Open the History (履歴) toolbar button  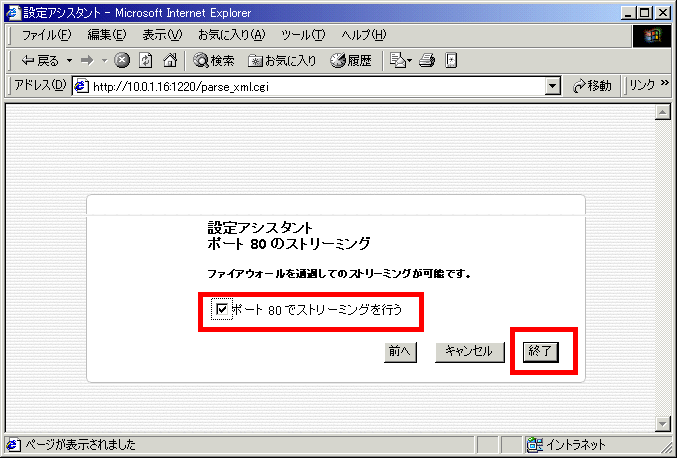coord(351,61)
